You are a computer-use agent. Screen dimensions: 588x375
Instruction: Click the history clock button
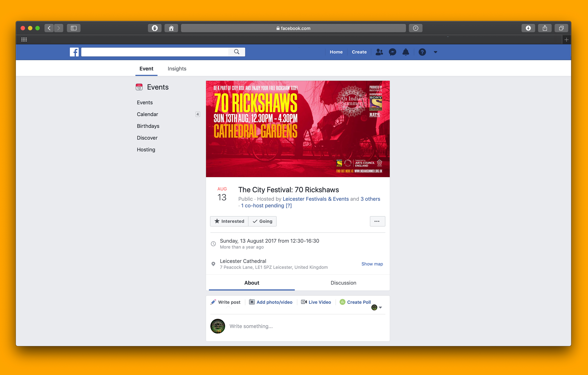click(x=415, y=28)
